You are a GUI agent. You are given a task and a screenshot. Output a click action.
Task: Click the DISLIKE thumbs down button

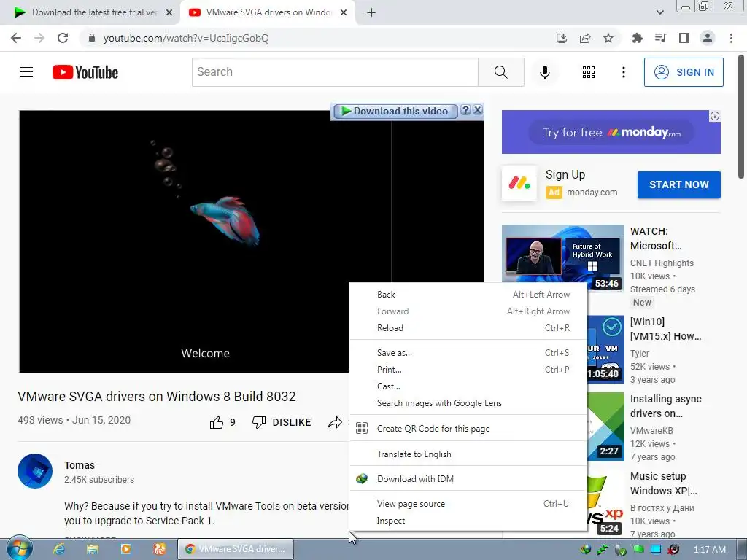coord(282,422)
